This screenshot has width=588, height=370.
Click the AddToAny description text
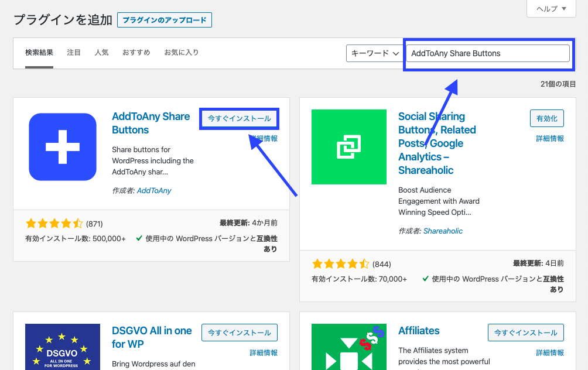click(x=153, y=161)
